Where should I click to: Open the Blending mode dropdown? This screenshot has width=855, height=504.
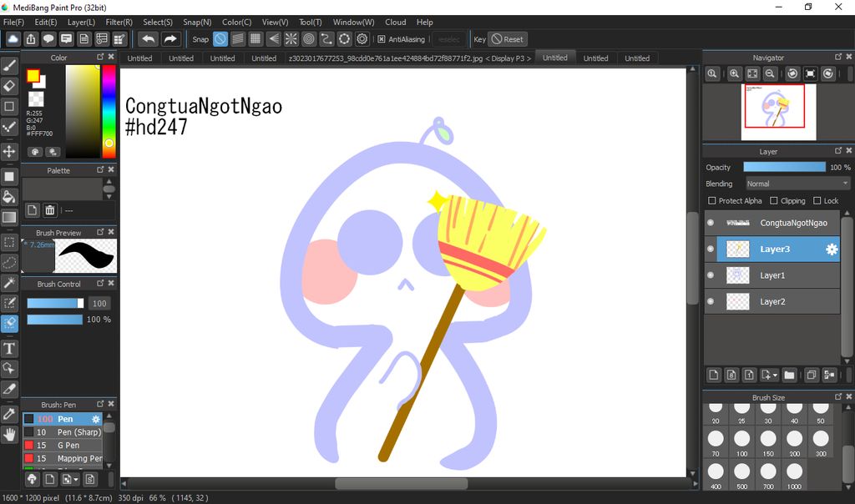click(x=797, y=184)
